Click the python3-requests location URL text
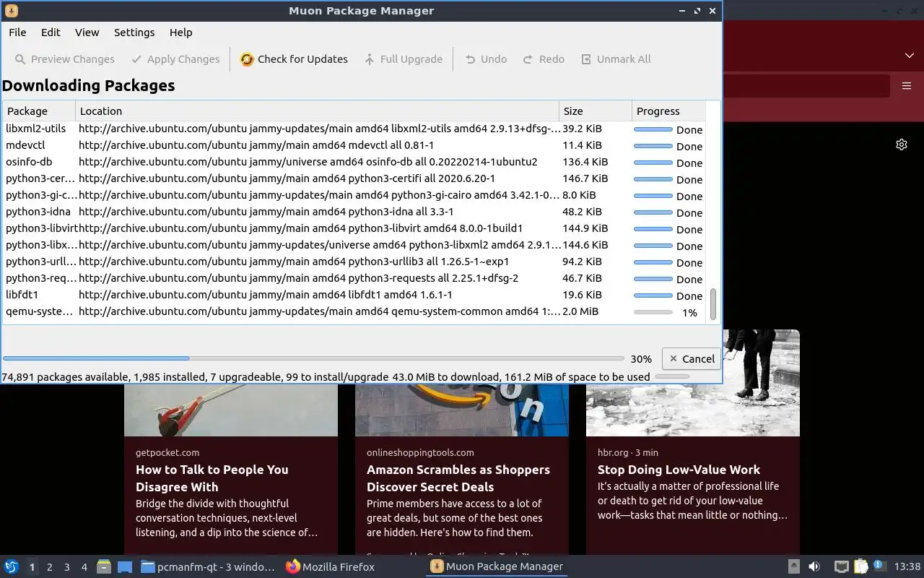 click(x=298, y=278)
